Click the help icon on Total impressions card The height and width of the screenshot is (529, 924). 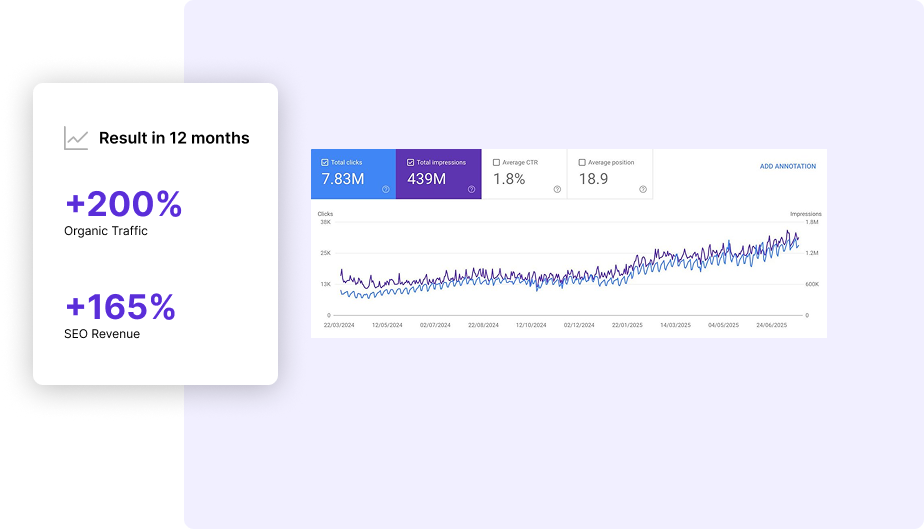pyautogui.click(x=471, y=189)
